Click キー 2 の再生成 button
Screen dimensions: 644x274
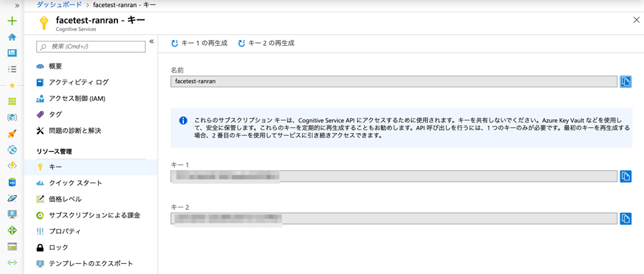267,43
